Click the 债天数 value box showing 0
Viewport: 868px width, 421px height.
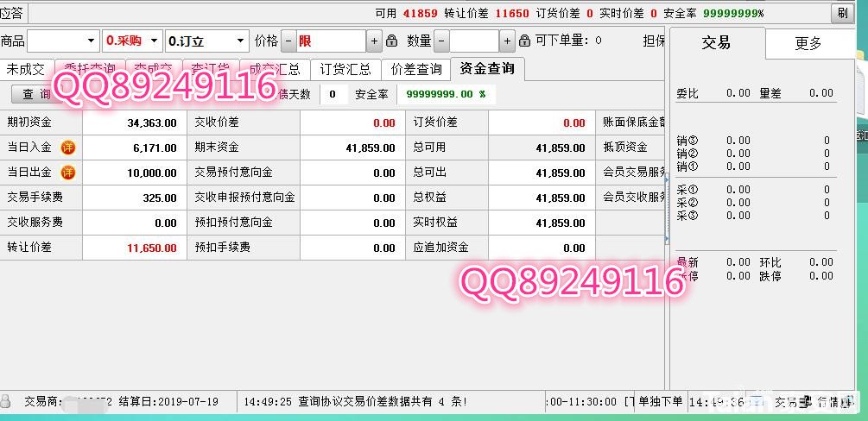coord(333,94)
